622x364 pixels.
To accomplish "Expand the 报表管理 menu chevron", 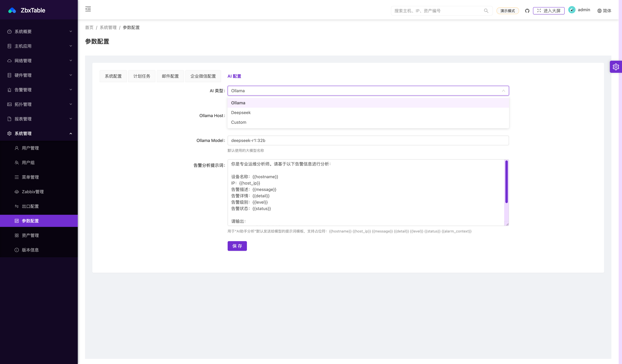I will pos(71,119).
